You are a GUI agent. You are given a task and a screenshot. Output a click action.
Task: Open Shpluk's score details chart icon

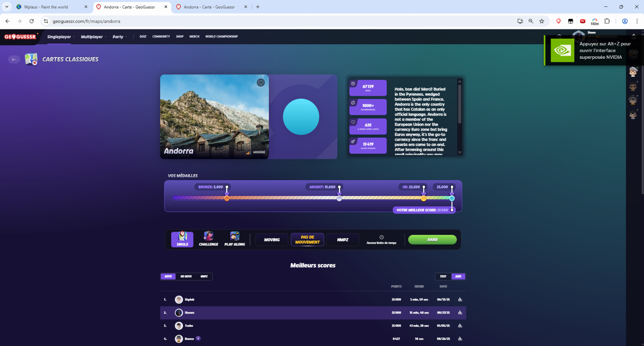point(460,299)
